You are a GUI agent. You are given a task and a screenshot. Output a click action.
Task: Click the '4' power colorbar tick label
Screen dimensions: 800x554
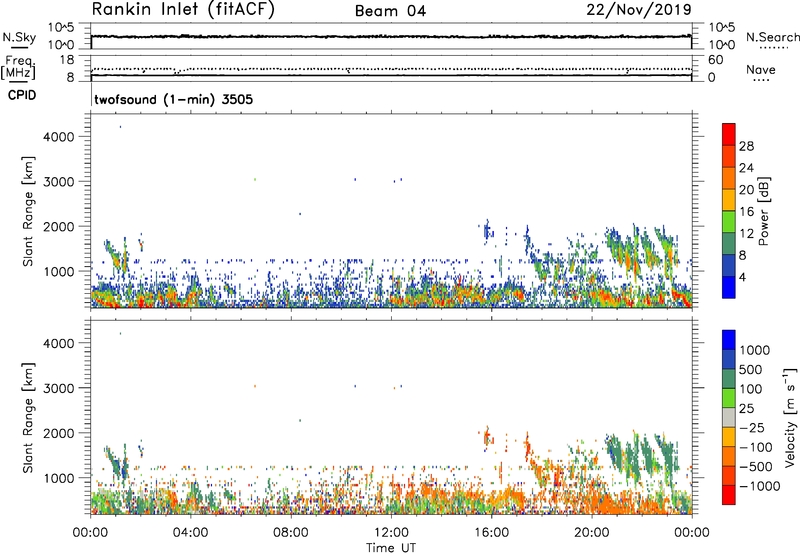742,277
